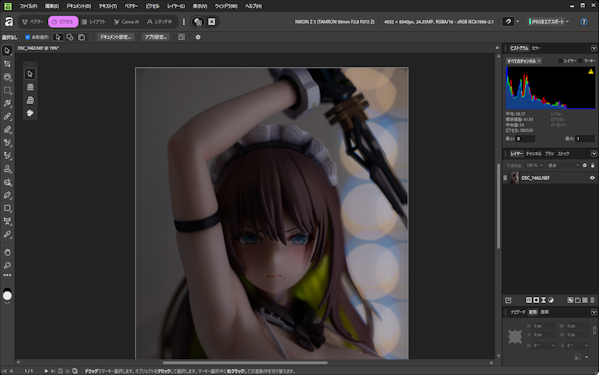Hide the DSC_7462.NEF layer with eye icon
Image resolution: width=599 pixels, height=375 pixels.
point(592,178)
